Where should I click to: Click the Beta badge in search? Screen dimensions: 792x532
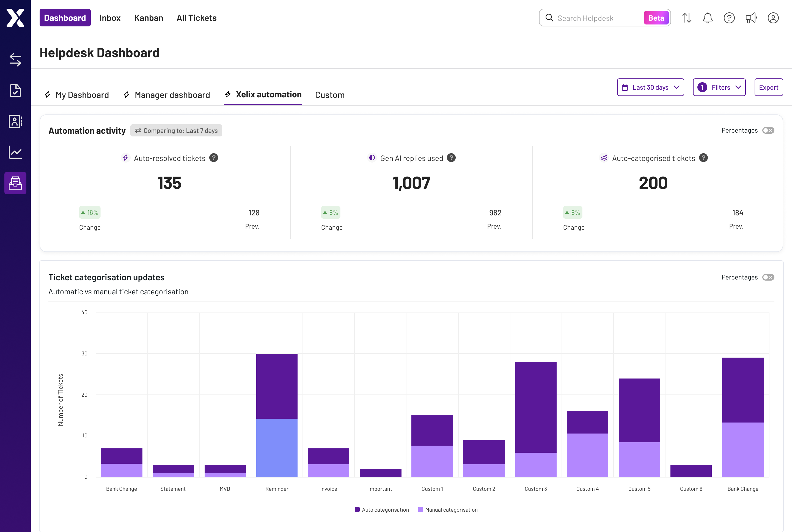coord(656,18)
